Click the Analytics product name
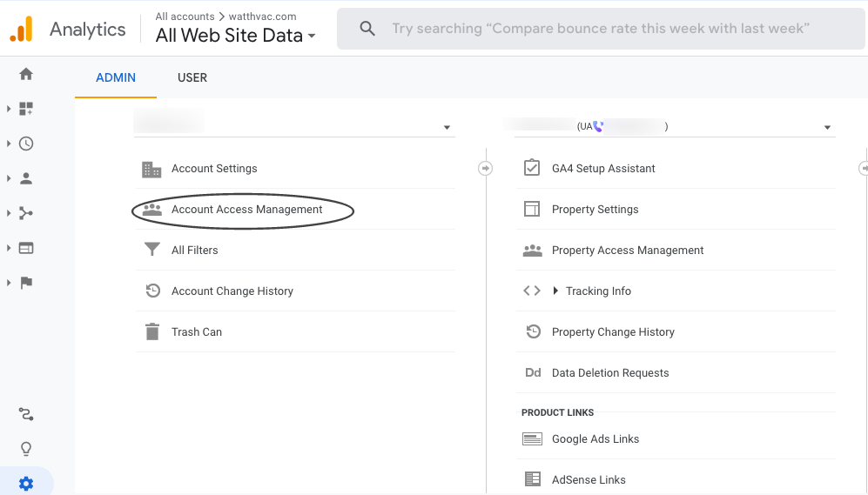868x495 pixels. pos(87,30)
